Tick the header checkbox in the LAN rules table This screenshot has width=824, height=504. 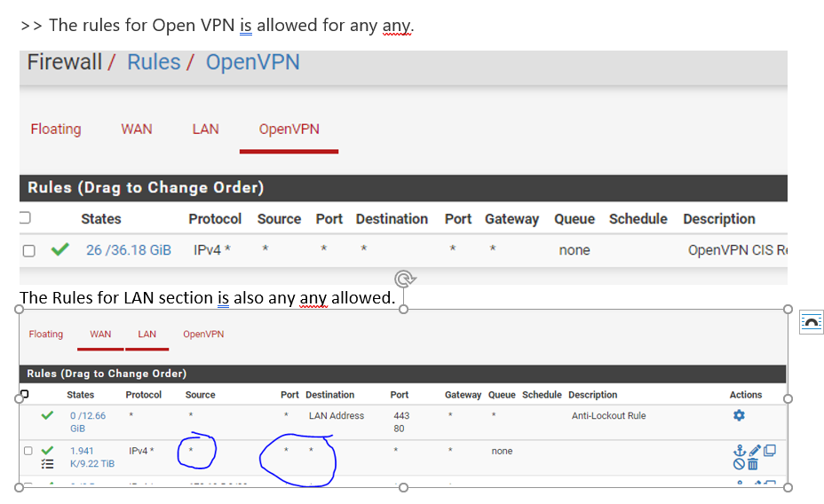24,394
